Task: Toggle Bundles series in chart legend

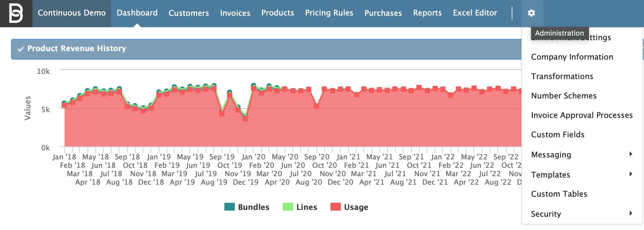Action: [x=247, y=207]
